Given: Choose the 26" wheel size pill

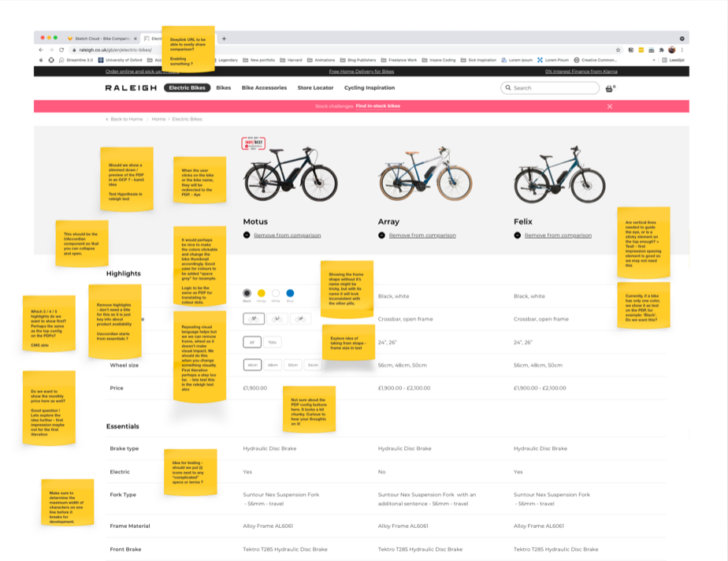Looking at the screenshot, I should coord(252,342).
